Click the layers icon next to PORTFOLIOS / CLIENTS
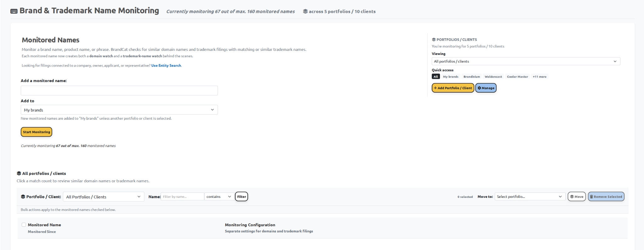Image resolution: width=644 pixels, height=250 pixels. tap(434, 40)
